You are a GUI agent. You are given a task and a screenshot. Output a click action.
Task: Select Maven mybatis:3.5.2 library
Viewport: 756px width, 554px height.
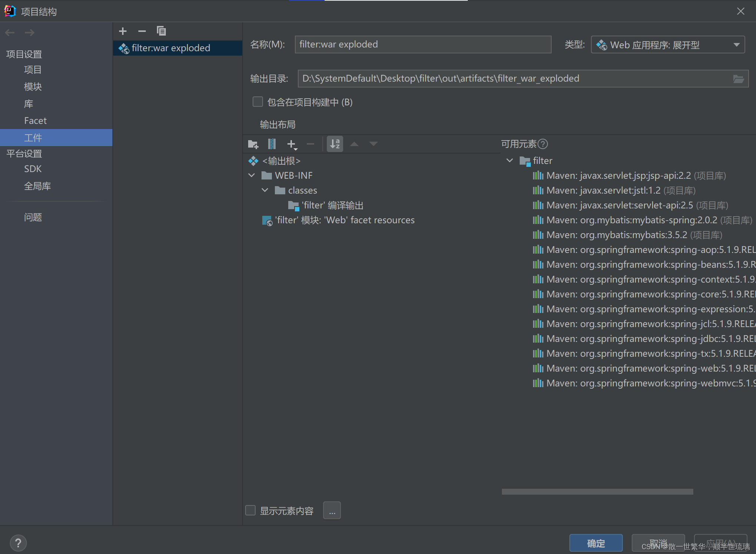coord(627,235)
